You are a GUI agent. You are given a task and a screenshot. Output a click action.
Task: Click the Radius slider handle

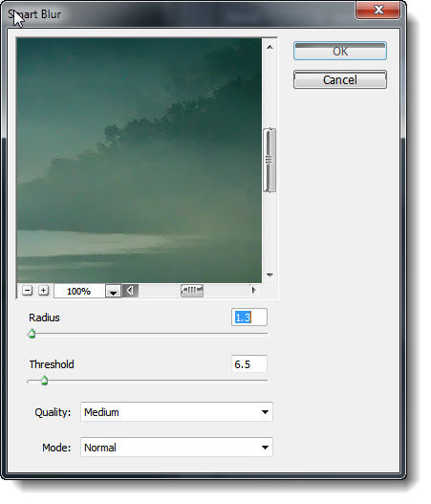point(32,334)
